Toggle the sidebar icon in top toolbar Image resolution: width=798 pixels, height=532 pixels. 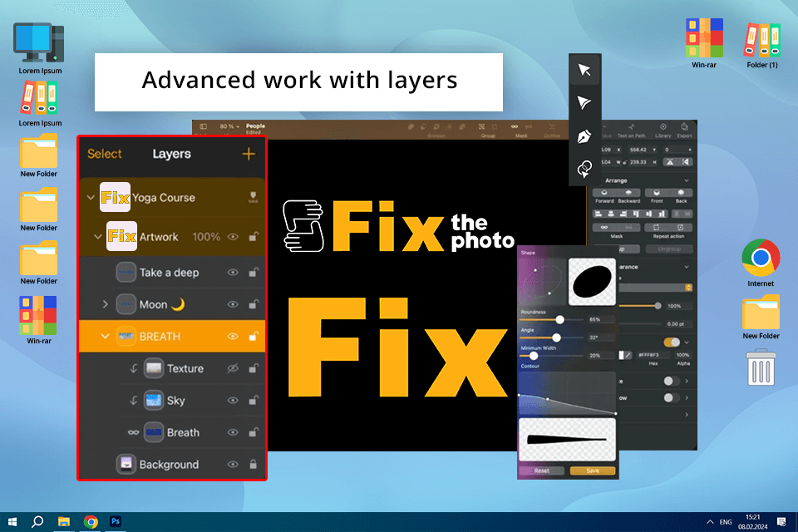[204, 126]
